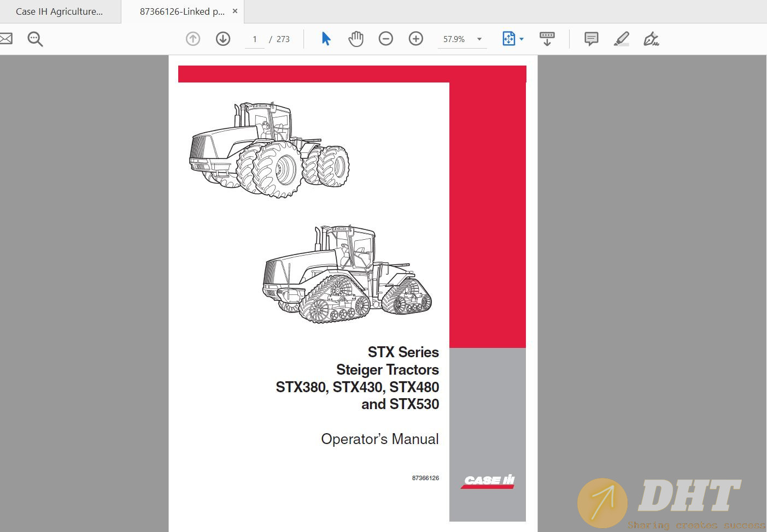Go to next page with down arrow

(x=223, y=39)
